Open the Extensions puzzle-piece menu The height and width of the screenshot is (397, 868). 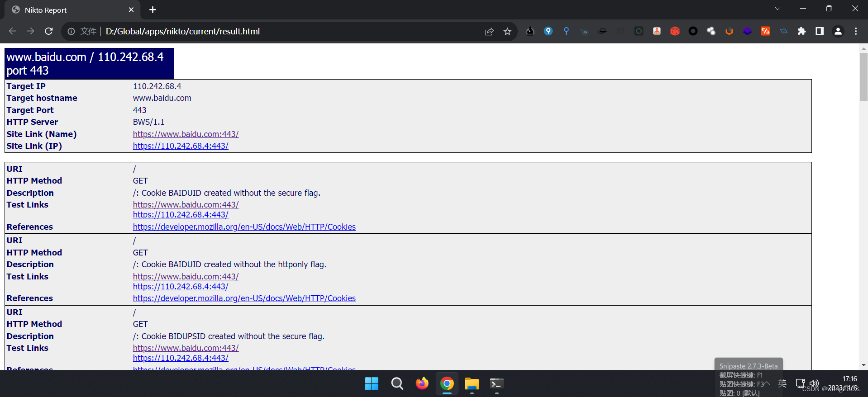802,31
